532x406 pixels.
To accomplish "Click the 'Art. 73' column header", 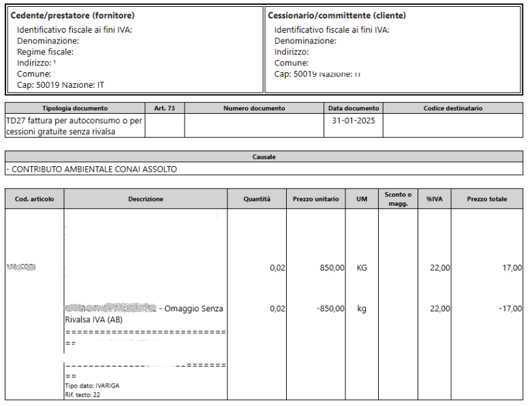I will [165, 108].
